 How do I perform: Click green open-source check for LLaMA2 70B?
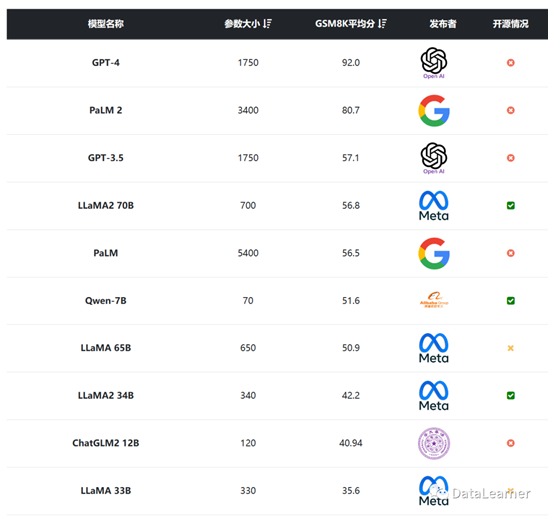click(x=511, y=206)
